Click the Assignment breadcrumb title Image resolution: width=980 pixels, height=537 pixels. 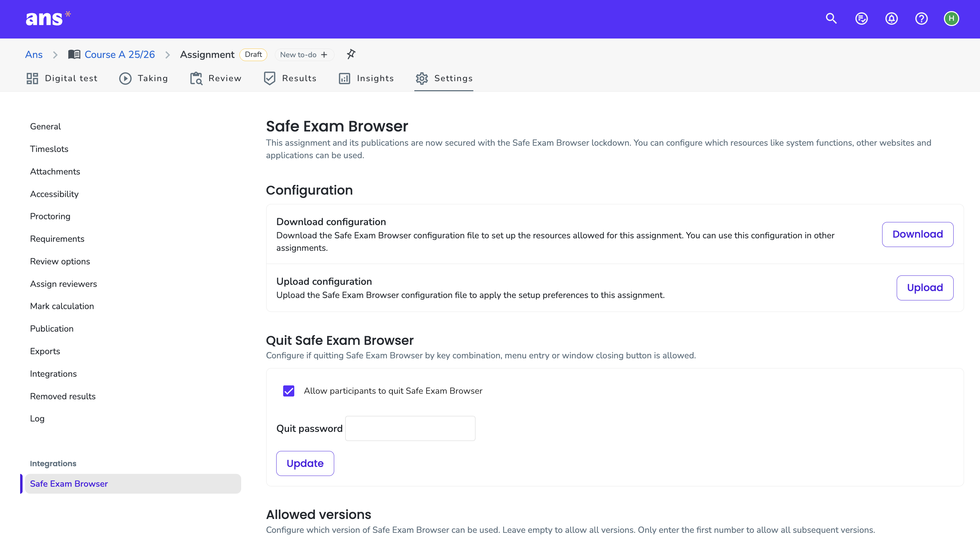coord(207,54)
